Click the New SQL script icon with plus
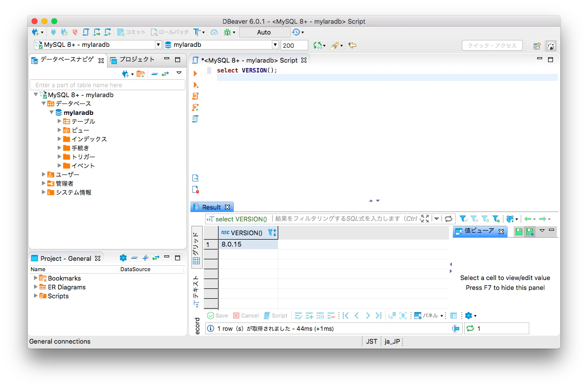This screenshot has width=588, height=388. [108, 32]
